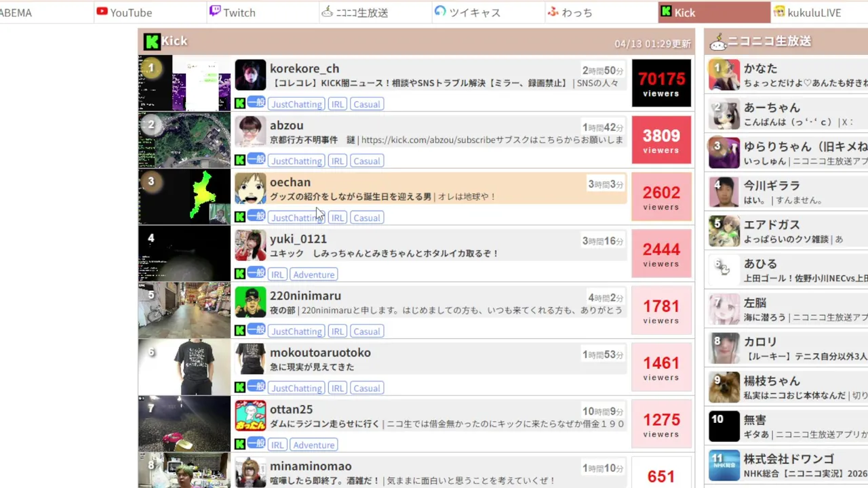This screenshot has height=488, width=868.
Task: Switch to the YouTube tab
Action: (x=149, y=12)
